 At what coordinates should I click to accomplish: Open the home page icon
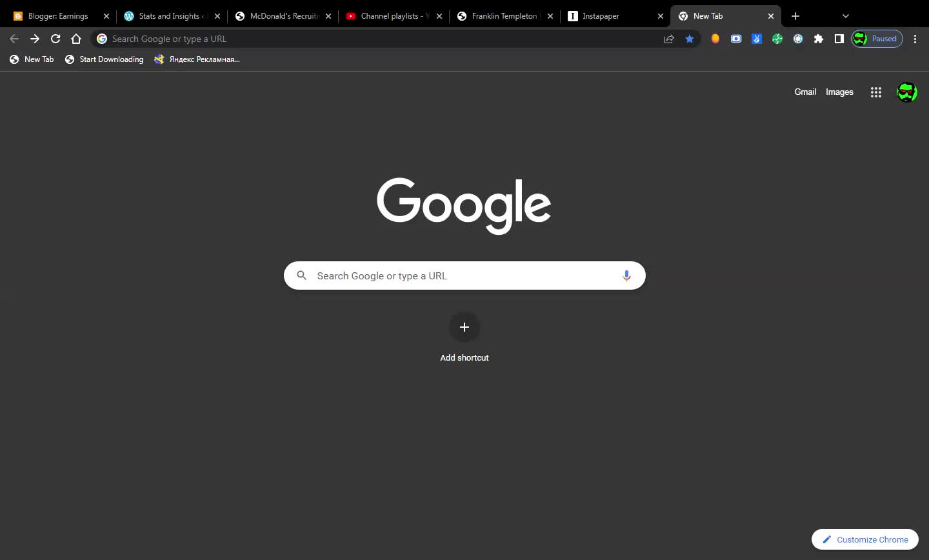pos(76,39)
